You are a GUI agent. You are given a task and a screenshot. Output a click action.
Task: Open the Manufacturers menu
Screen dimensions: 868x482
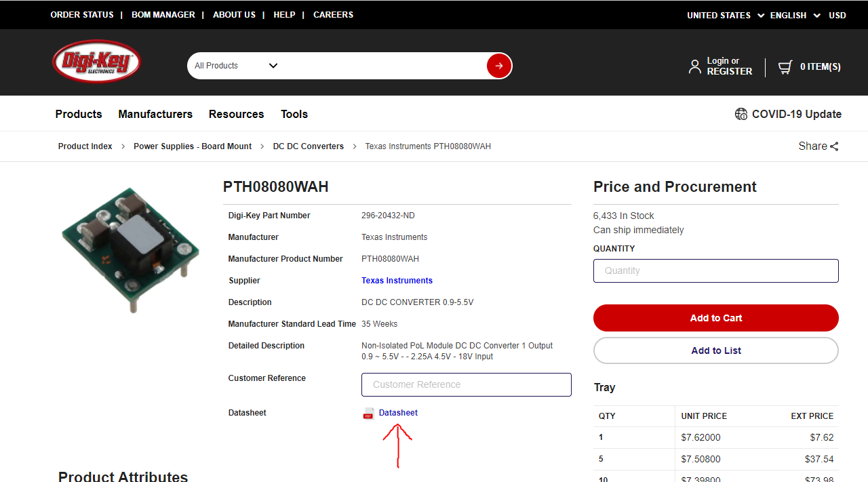click(x=155, y=114)
